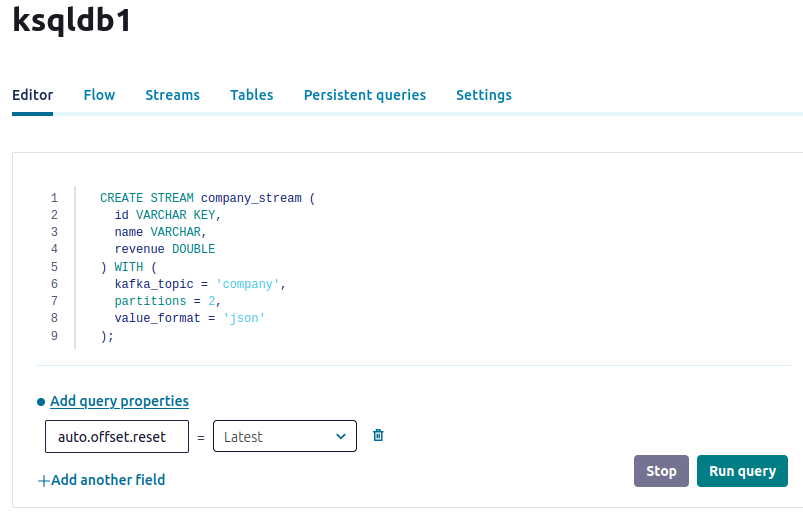Click the 'id VARCHAR KEY,' code line
The height and width of the screenshot is (516, 803).
(x=167, y=215)
